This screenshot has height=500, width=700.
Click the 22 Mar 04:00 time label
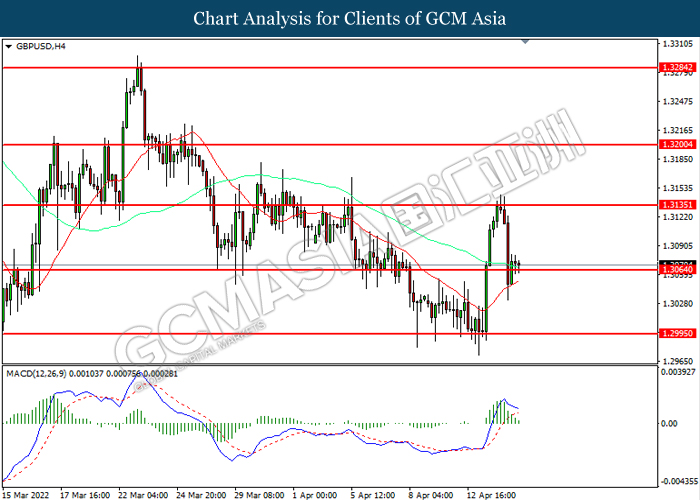(143, 495)
